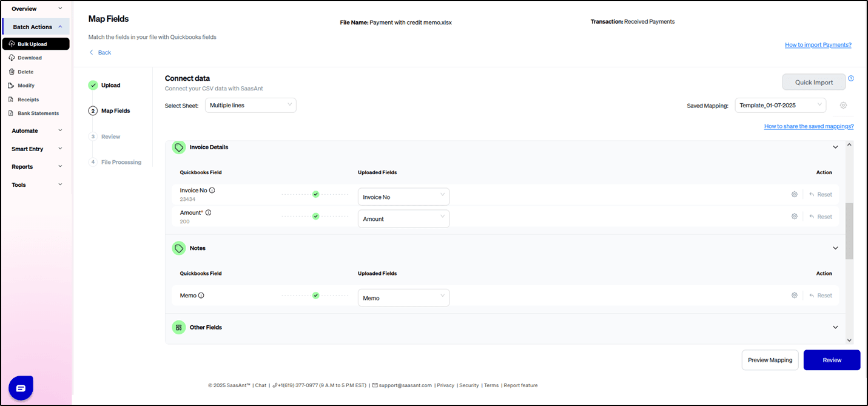This screenshot has height=406, width=868.
Task: Open settings gear for Amount row
Action: 794,217
